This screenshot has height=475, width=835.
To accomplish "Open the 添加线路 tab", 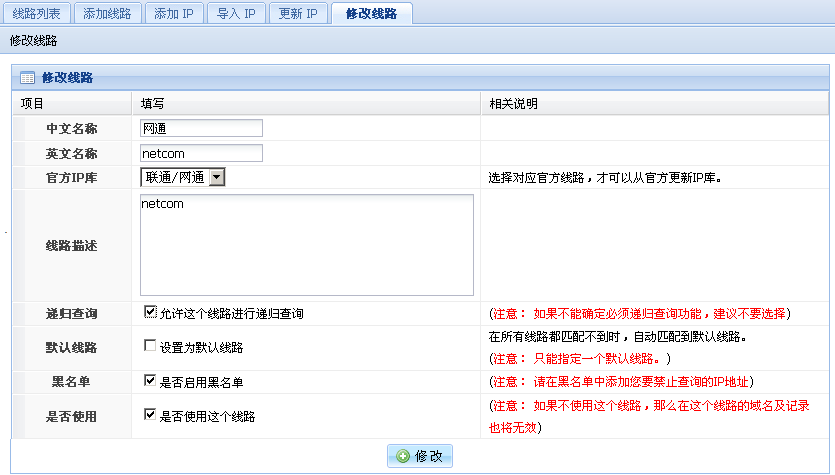I will [108, 13].
